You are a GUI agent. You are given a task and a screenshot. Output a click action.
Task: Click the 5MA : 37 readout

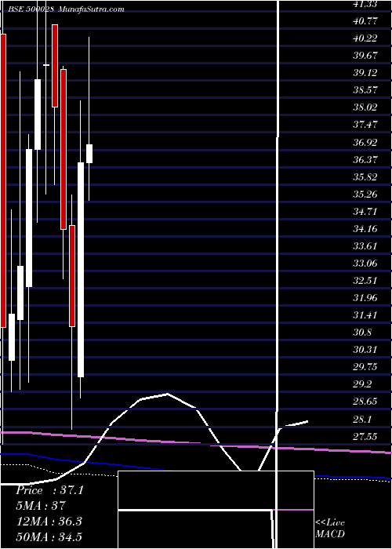(41, 506)
